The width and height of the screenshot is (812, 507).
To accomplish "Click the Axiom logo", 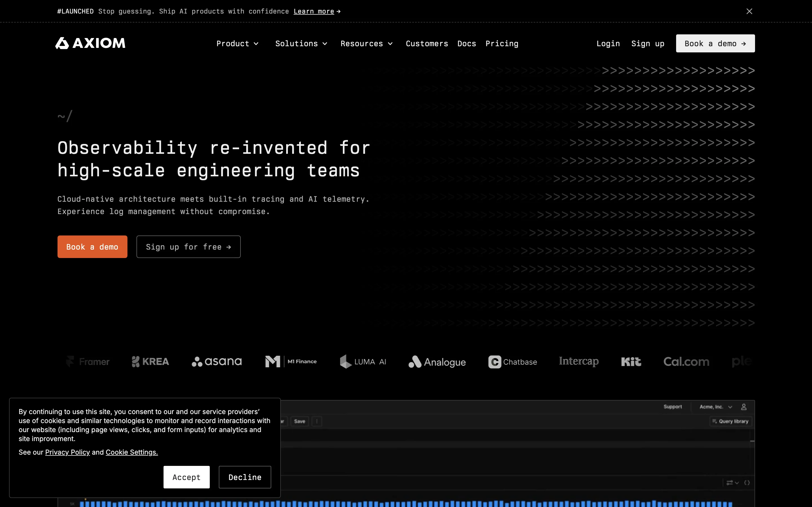I will [x=90, y=43].
